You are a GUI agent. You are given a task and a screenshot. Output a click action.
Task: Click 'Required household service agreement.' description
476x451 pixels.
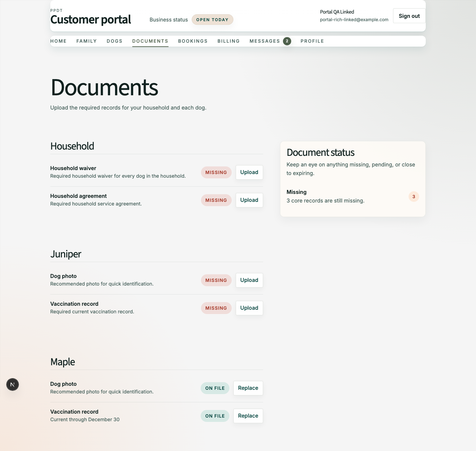click(96, 204)
